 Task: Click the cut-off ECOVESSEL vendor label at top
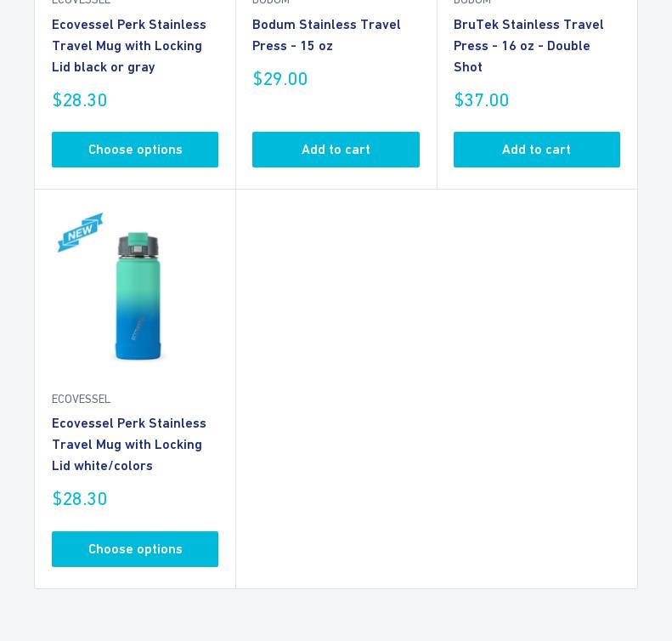[x=82, y=3]
